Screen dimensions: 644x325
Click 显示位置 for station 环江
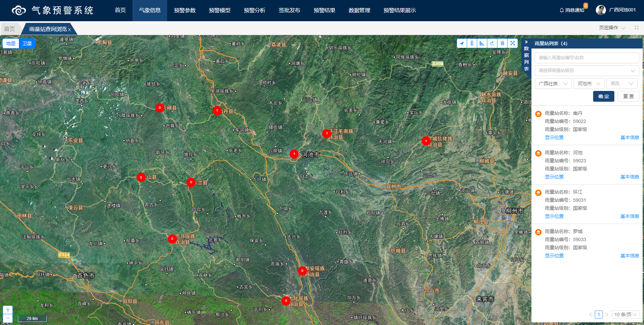pos(554,216)
